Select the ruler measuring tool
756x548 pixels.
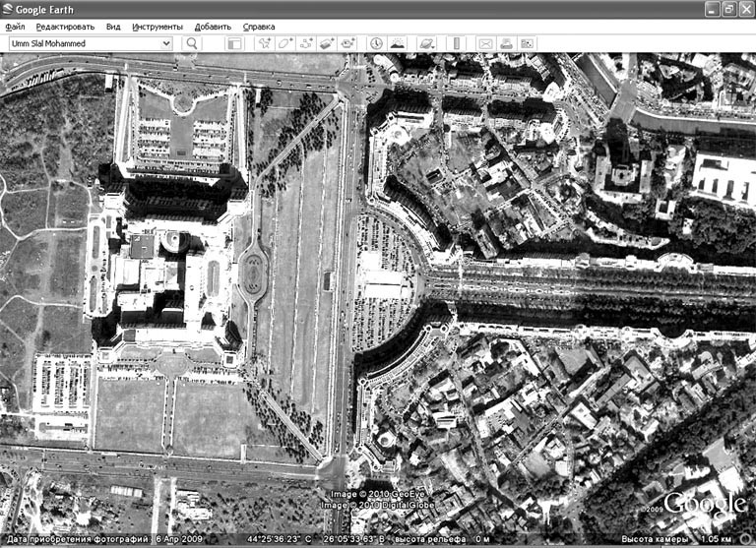pos(456,43)
